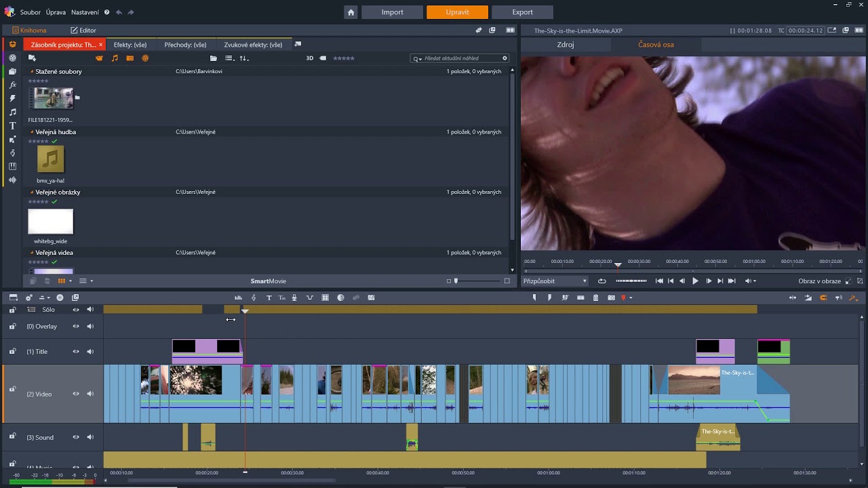Open the library view options dropdown
868x488 pixels.
pyautogui.click(x=229, y=58)
